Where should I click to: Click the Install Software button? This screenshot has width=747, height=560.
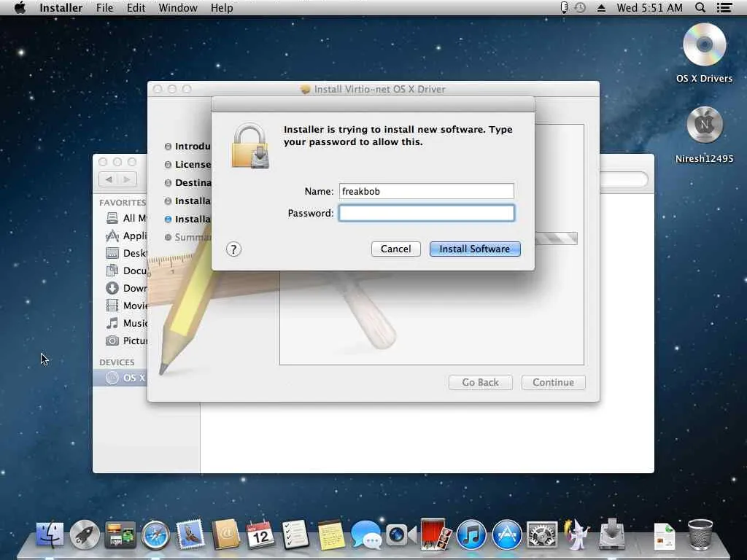474,249
